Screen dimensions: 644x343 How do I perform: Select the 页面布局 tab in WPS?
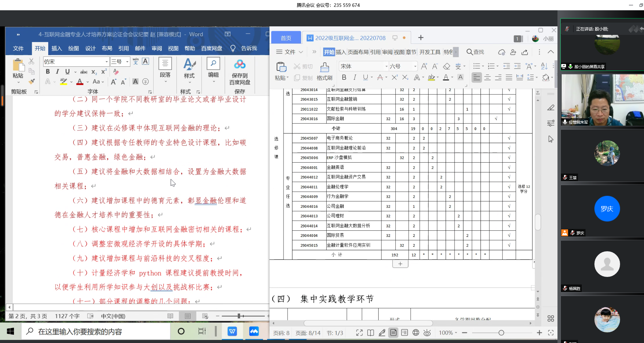click(358, 52)
